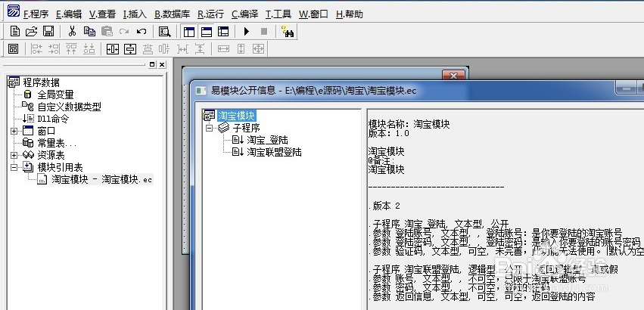The image size is (644, 310).
Task: Toggle the left work panel display
Action: 189,32
